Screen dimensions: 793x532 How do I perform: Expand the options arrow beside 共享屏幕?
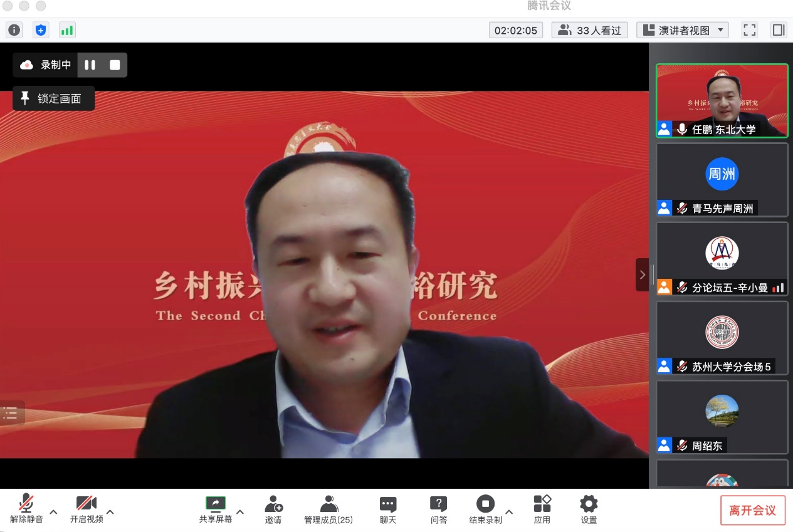click(x=240, y=512)
